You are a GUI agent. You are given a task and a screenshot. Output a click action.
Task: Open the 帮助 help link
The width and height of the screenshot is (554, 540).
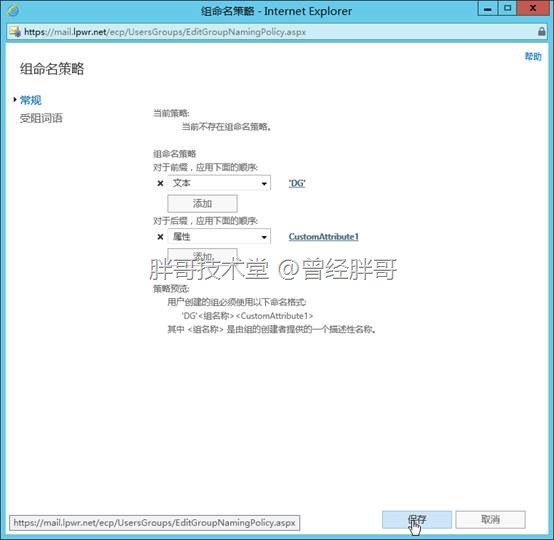point(533,56)
